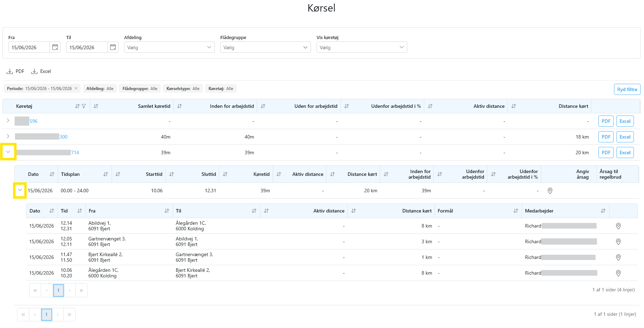Click filter icon in Køretøj column header
Screen dimensions: 644x328
pos(84,106)
